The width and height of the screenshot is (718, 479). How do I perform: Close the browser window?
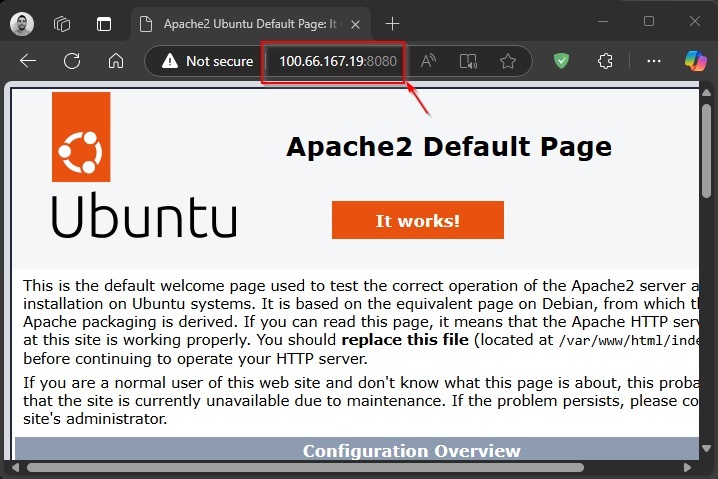coord(695,22)
